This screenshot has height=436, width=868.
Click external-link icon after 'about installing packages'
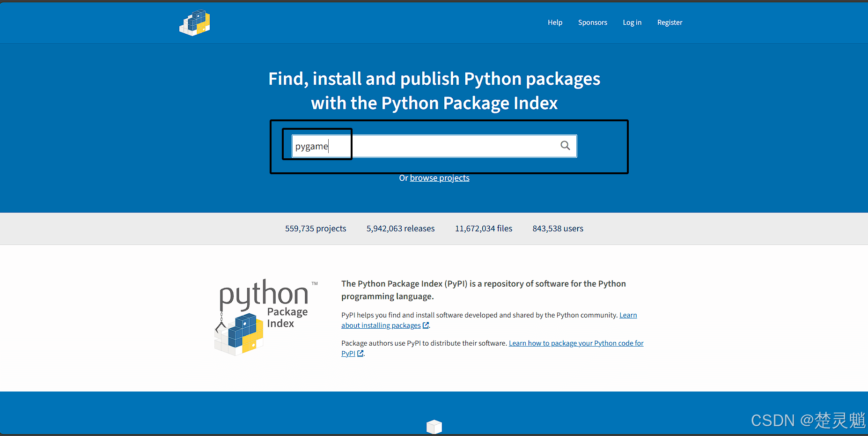(426, 325)
